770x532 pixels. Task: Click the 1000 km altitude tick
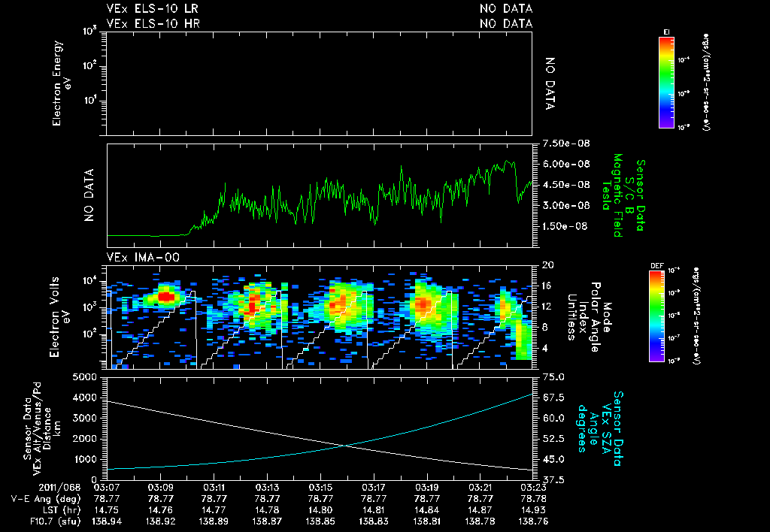86,460
